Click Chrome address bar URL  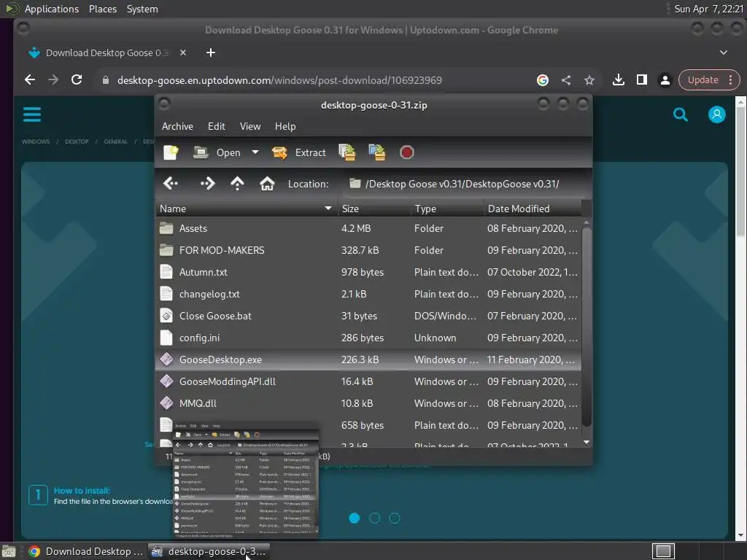coord(279,80)
